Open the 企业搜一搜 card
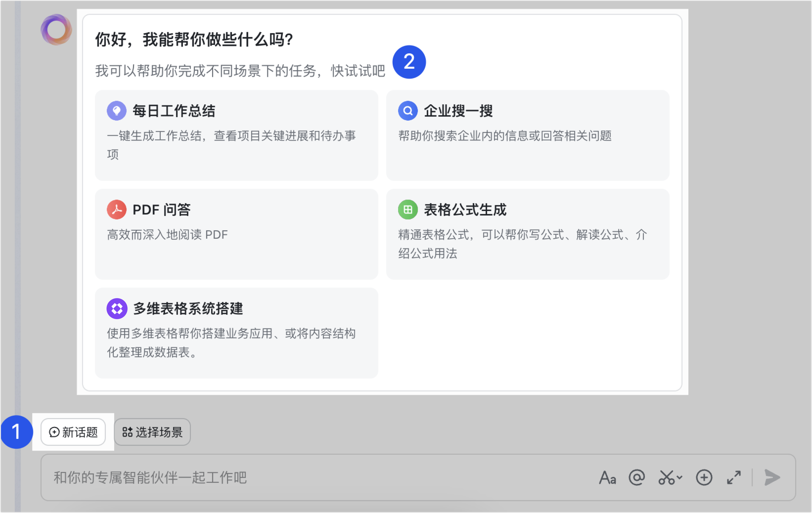The height and width of the screenshot is (513, 812). pos(528,135)
